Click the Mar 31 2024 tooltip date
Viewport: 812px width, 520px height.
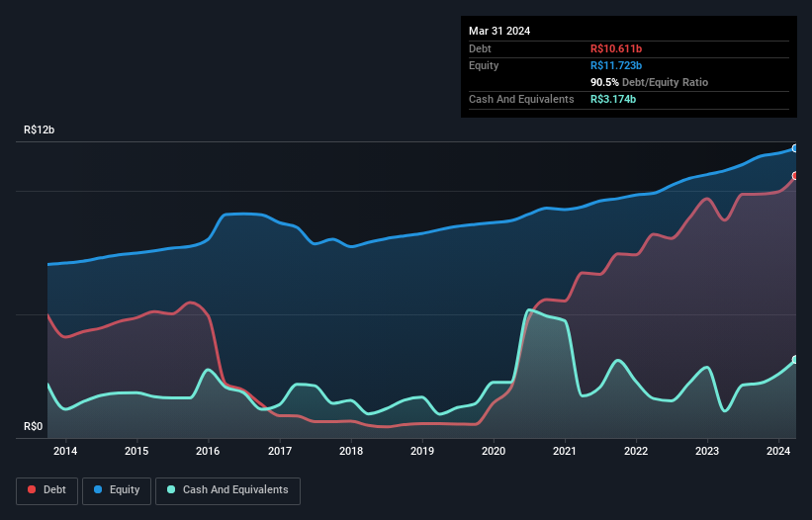[x=499, y=31]
